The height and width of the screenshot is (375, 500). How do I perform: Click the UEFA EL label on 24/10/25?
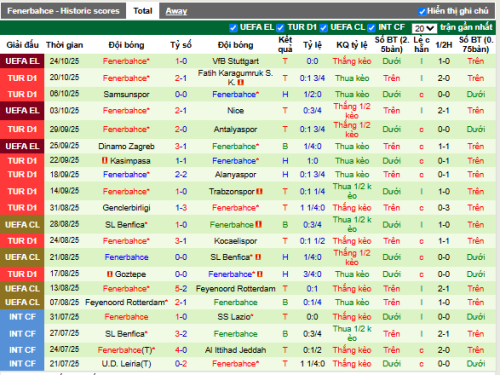point(22,61)
